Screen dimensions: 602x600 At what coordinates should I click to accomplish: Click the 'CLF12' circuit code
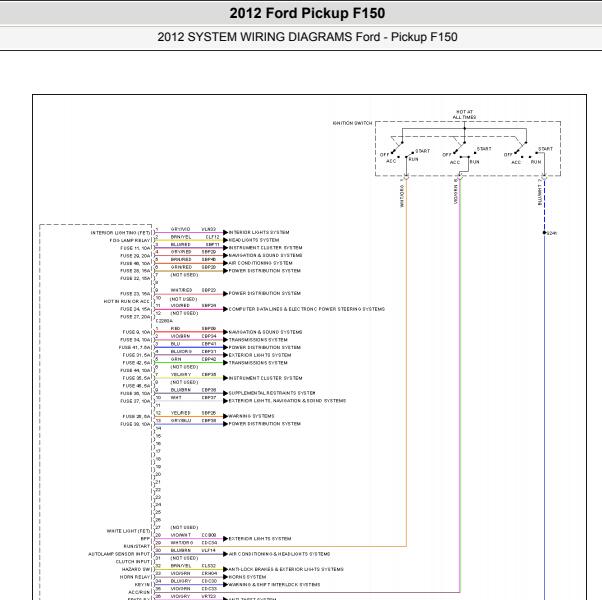pos(212,237)
